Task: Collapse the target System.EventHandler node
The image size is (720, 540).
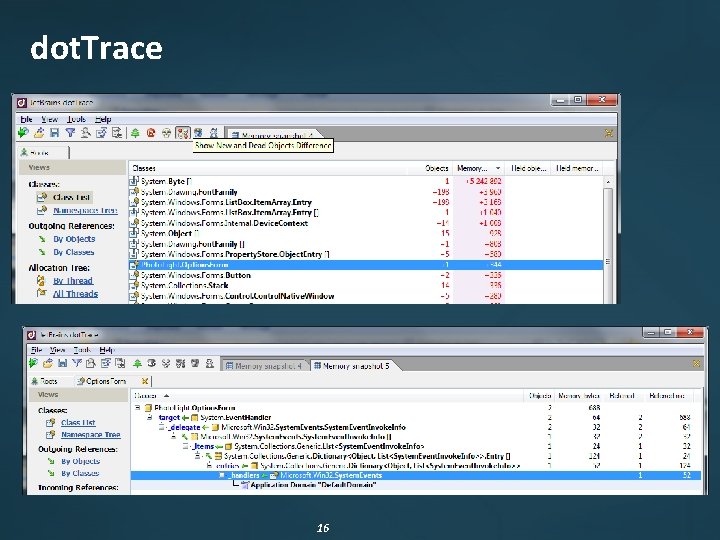Action: coord(149,417)
